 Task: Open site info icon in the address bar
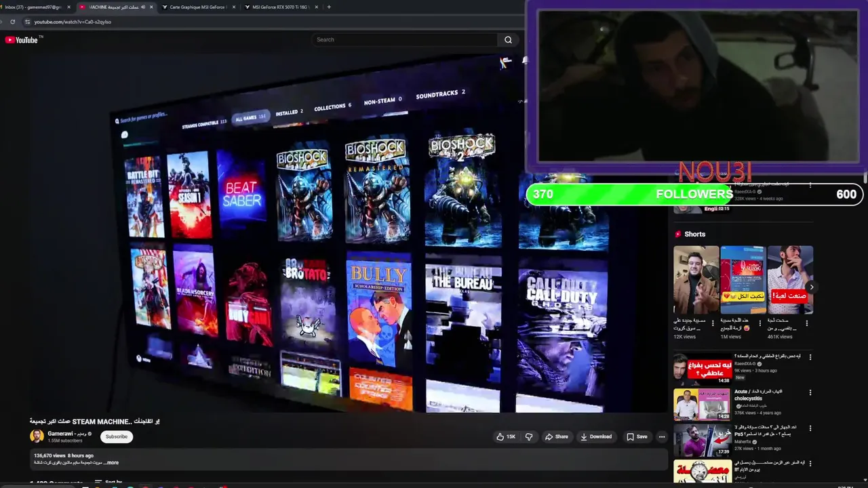coord(27,22)
